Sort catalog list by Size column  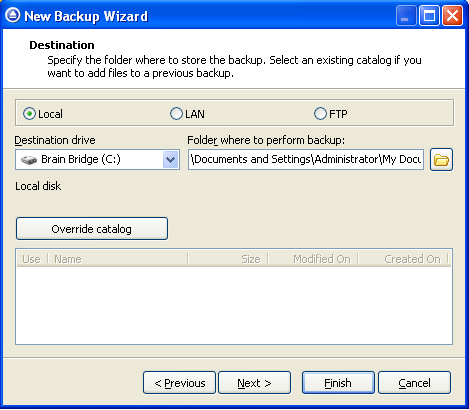[x=228, y=259]
